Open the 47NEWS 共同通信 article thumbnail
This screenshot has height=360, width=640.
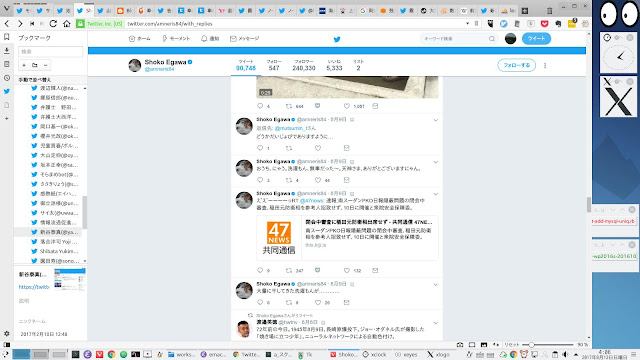pyautogui.click(x=279, y=238)
